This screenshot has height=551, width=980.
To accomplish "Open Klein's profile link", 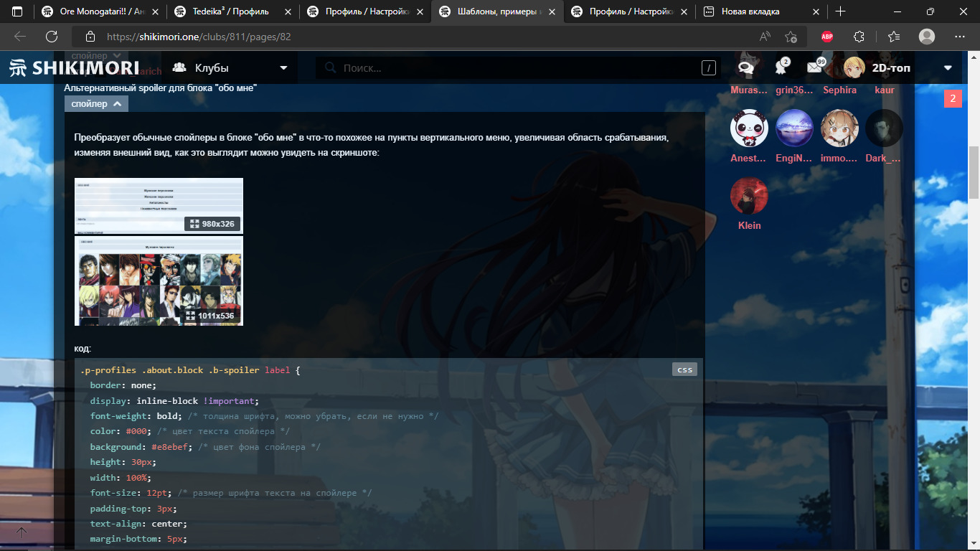I will 749,225.
